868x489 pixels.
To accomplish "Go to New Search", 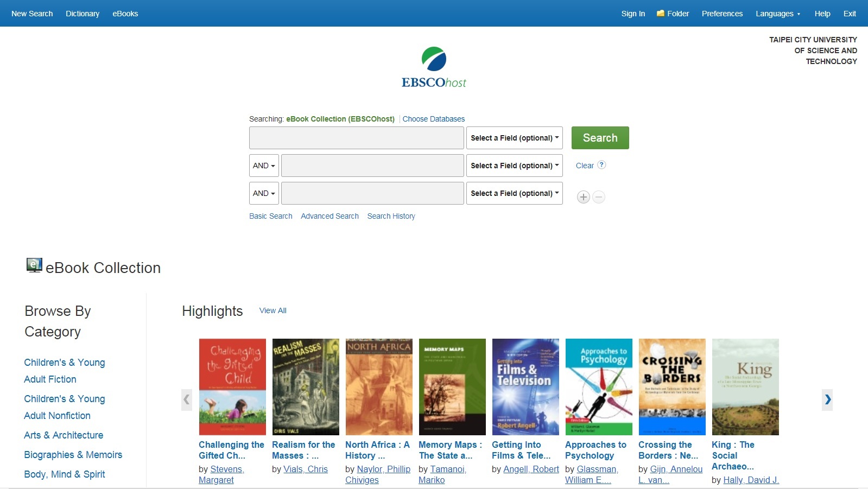I will (32, 14).
